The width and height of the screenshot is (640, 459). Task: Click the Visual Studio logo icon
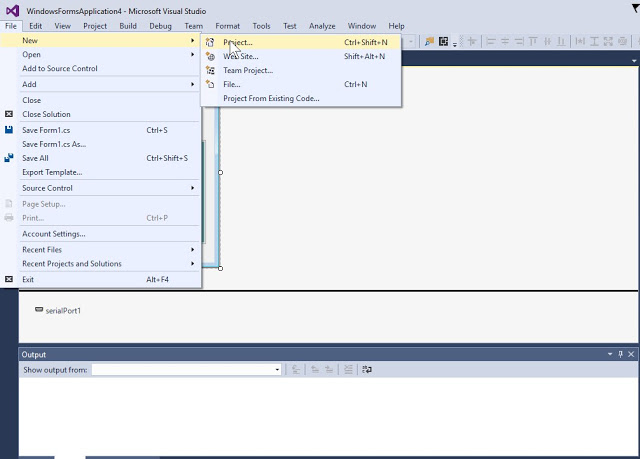tap(12, 11)
